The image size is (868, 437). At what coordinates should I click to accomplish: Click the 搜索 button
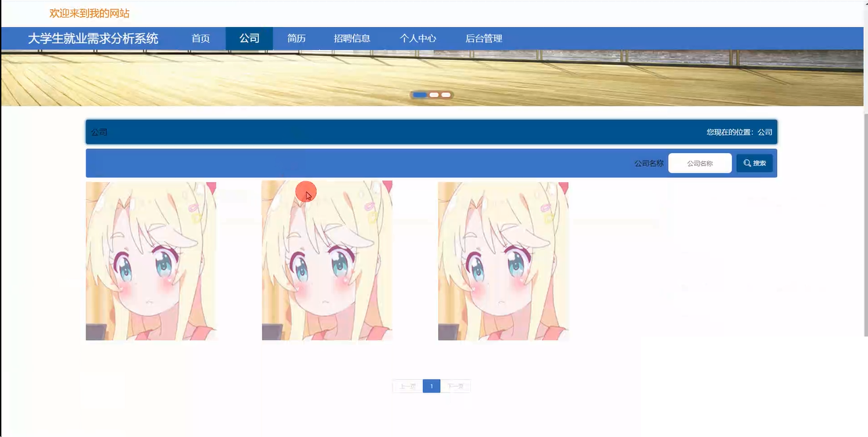[x=755, y=163]
